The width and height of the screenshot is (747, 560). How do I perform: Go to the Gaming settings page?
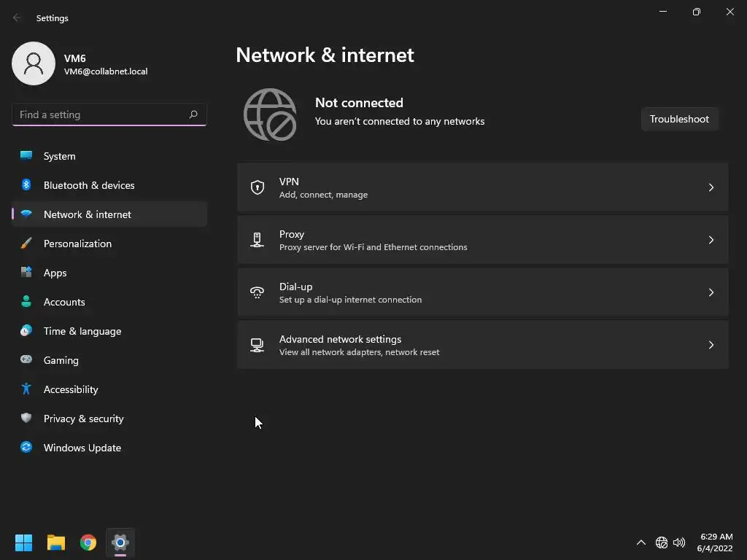(61, 360)
